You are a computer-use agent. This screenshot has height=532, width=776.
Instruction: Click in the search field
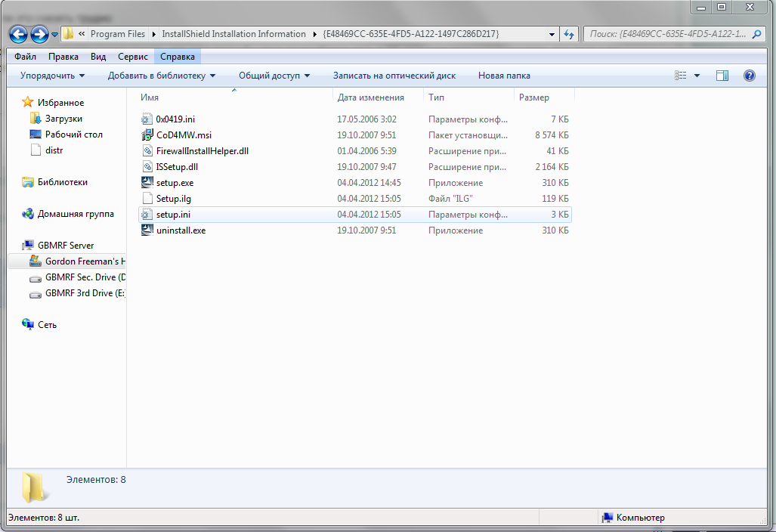[x=665, y=34]
